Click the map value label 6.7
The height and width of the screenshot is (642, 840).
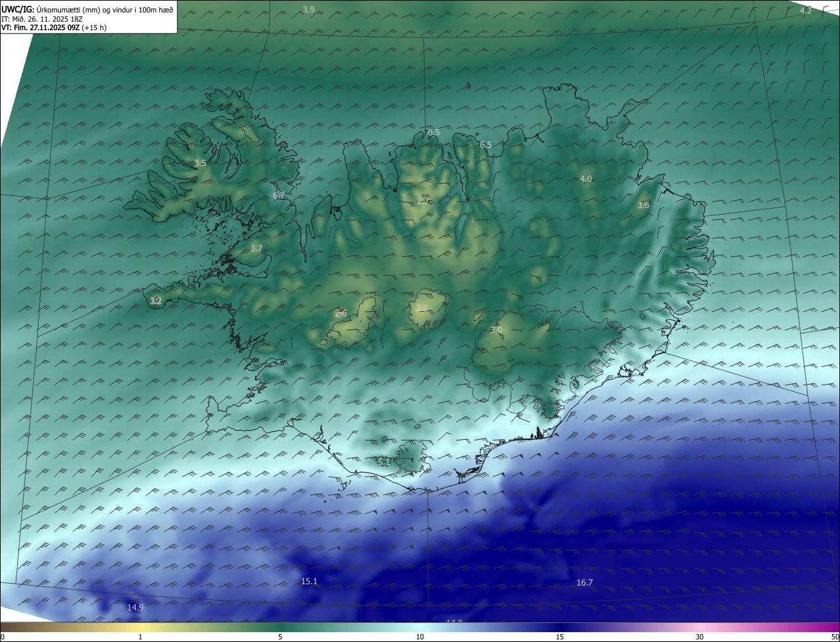click(x=279, y=195)
